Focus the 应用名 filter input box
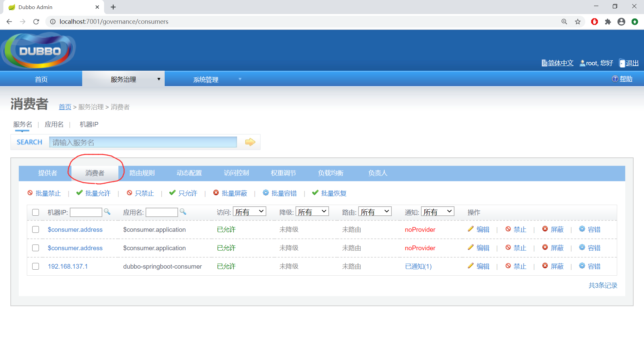Screen dimensions: 644x345 pos(162,212)
